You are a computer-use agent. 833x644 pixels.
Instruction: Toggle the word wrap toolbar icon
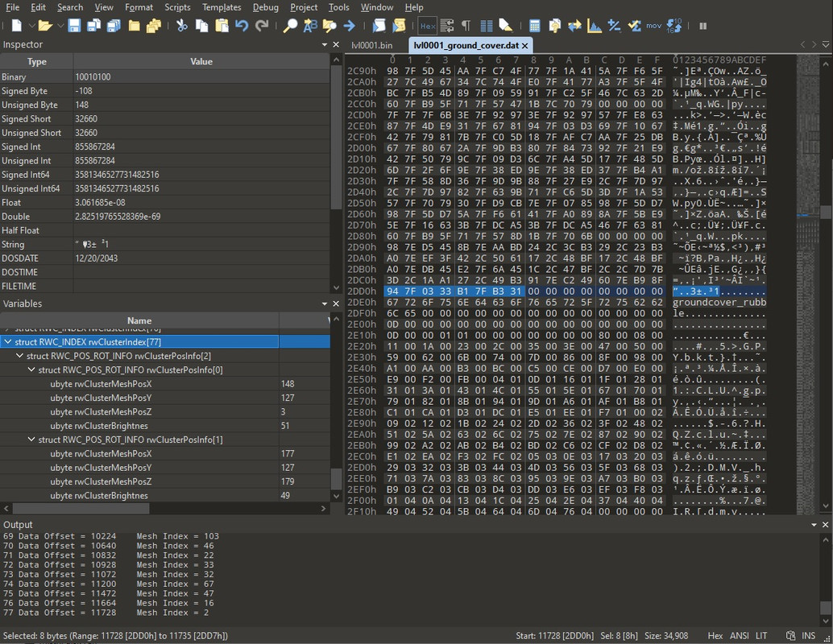[x=447, y=26]
